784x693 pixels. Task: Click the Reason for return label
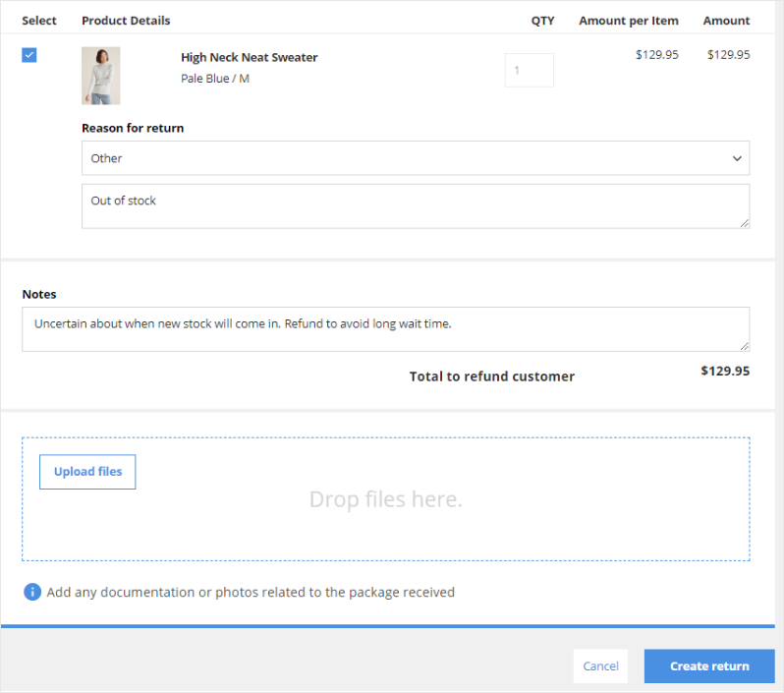[133, 128]
